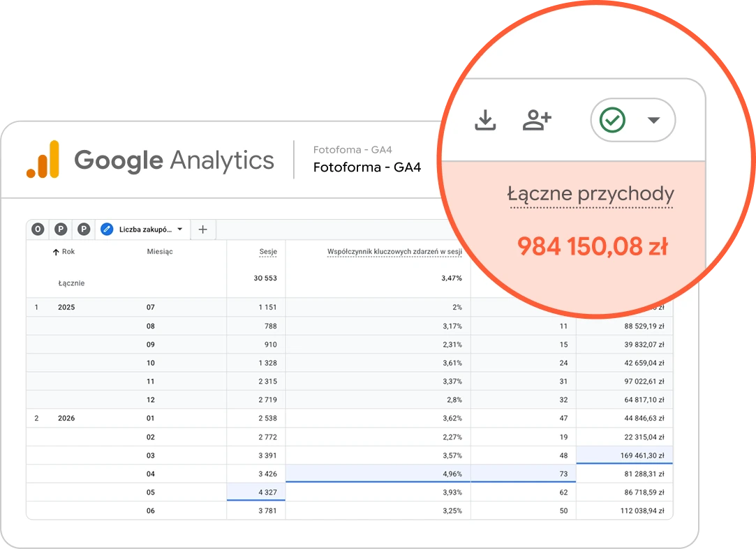Add a new tab with plus icon

203,230
